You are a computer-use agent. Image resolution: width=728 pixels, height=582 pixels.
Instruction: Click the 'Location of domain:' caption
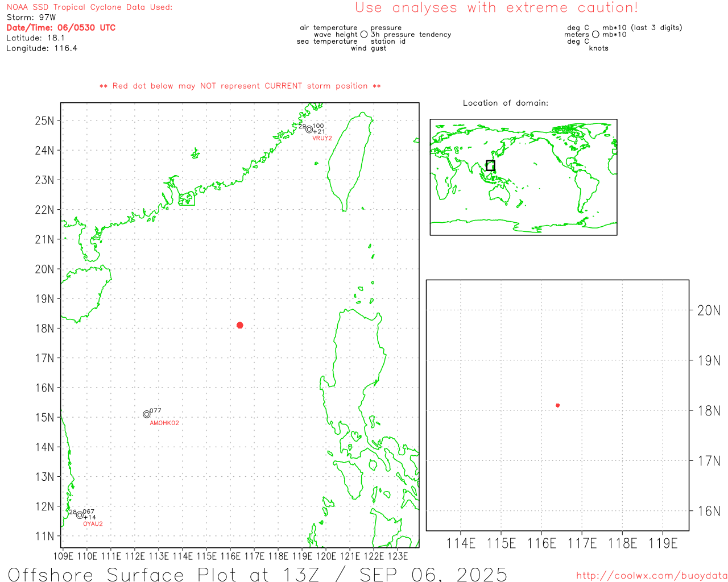coord(506,103)
